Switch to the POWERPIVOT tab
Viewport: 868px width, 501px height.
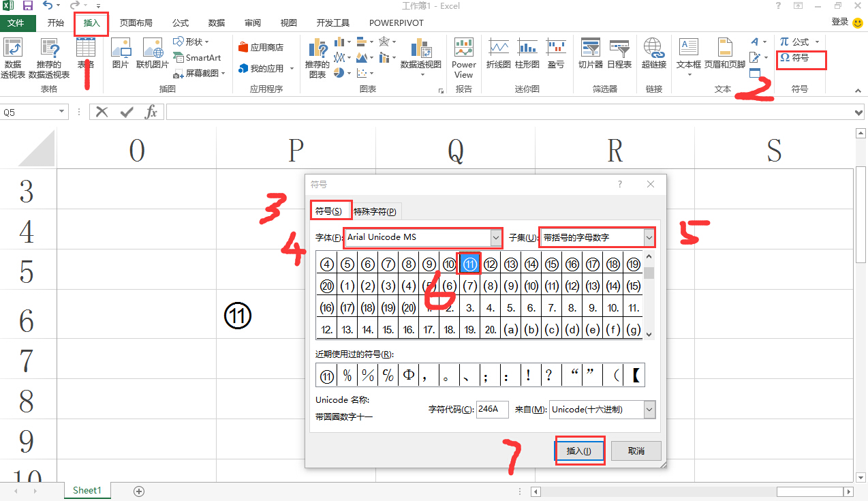[x=397, y=22]
